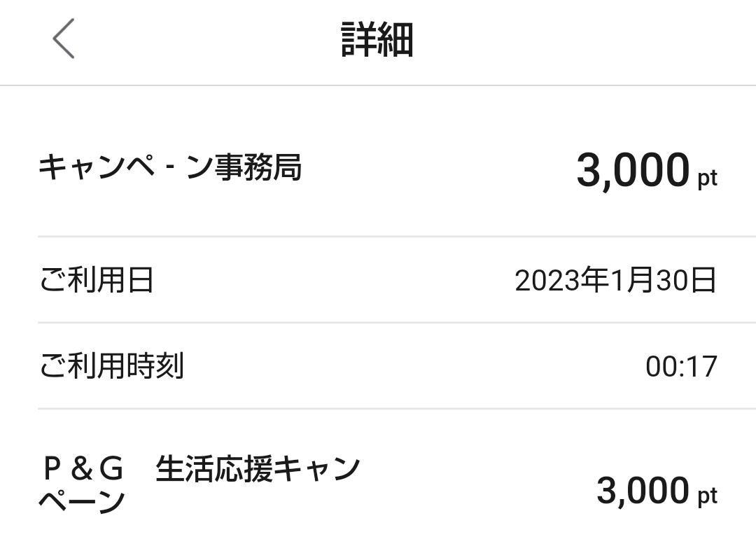
Task: Tap the bottom 3,000 points amount
Action: (x=643, y=490)
